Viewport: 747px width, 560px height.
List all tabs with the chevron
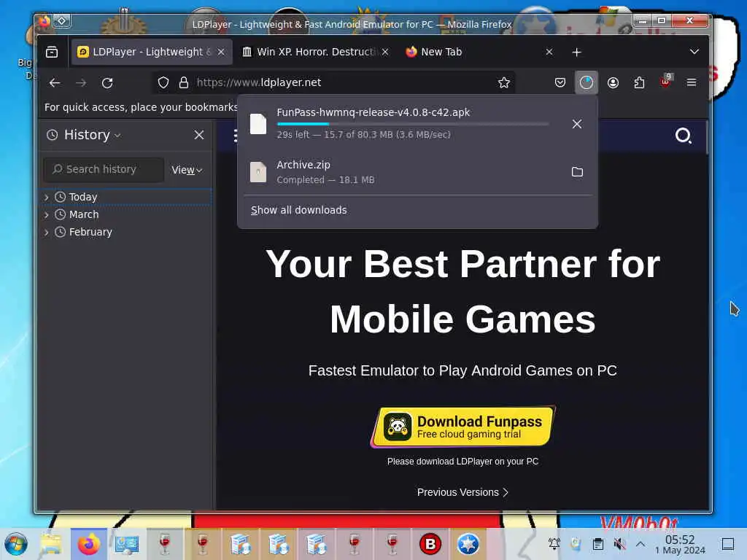pyautogui.click(x=694, y=52)
